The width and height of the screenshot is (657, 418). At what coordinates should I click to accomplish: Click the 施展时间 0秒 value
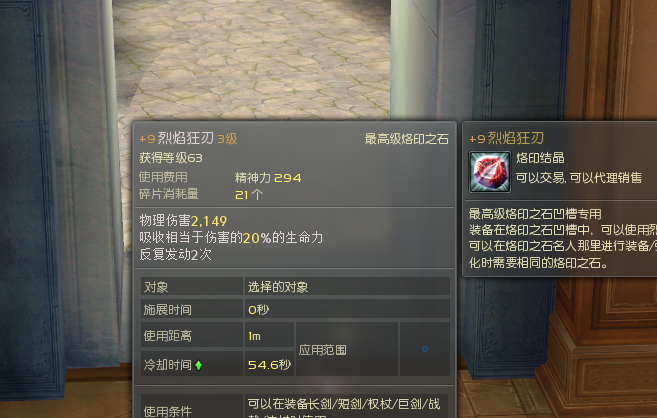click(259, 310)
